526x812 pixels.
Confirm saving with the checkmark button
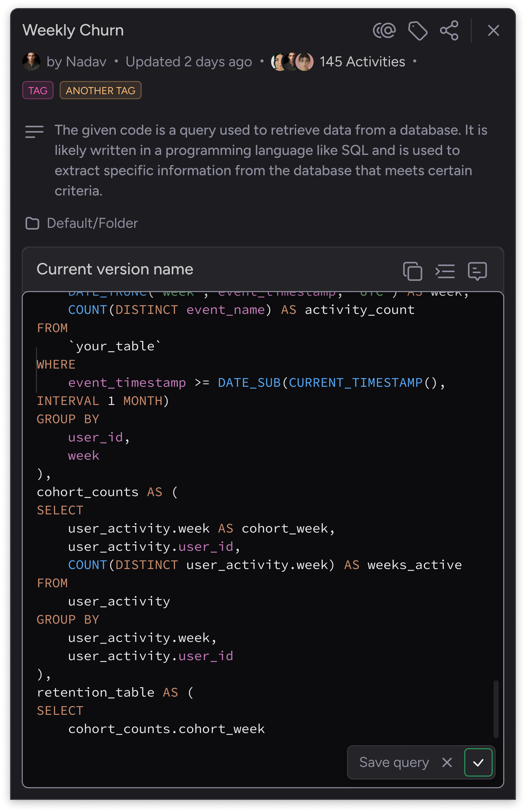click(x=479, y=763)
